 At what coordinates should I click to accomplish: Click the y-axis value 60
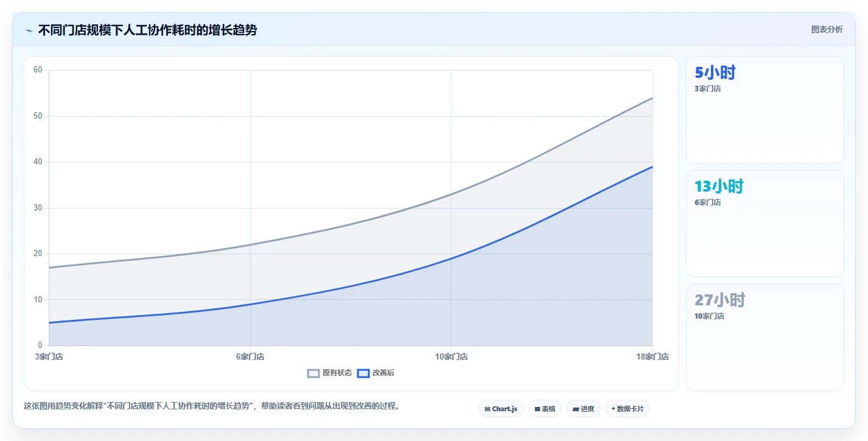tap(38, 70)
